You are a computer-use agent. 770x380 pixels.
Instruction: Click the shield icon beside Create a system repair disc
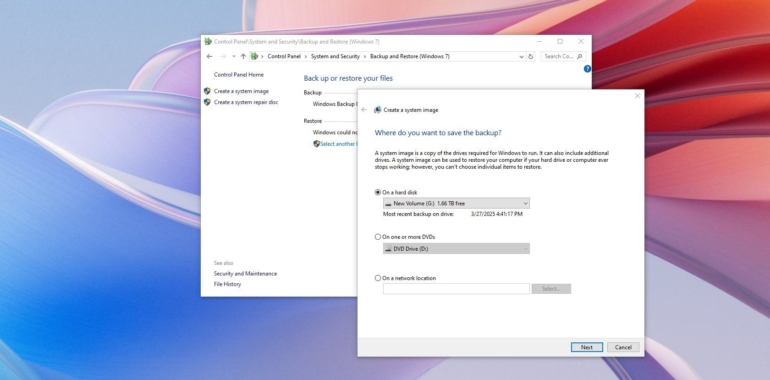(207, 102)
